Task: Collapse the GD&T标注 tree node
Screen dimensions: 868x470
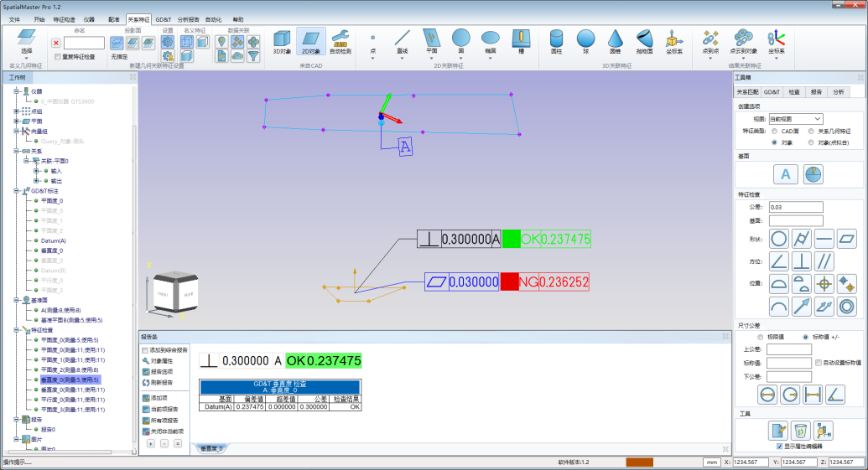Action: (17, 191)
